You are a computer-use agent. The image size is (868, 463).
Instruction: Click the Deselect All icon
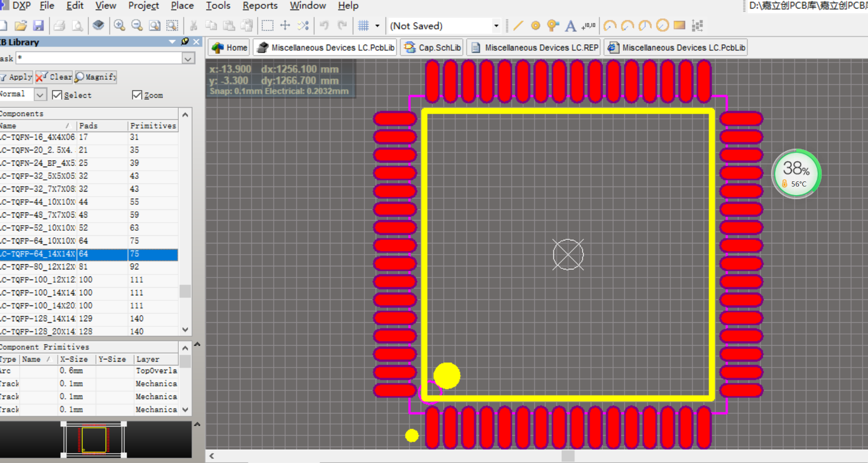(x=304, y=25)
